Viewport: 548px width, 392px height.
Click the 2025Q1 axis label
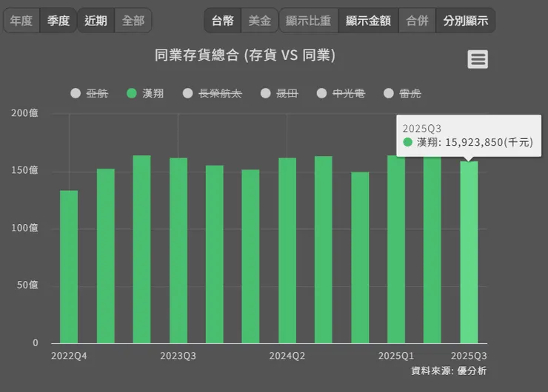pos(396,356)
